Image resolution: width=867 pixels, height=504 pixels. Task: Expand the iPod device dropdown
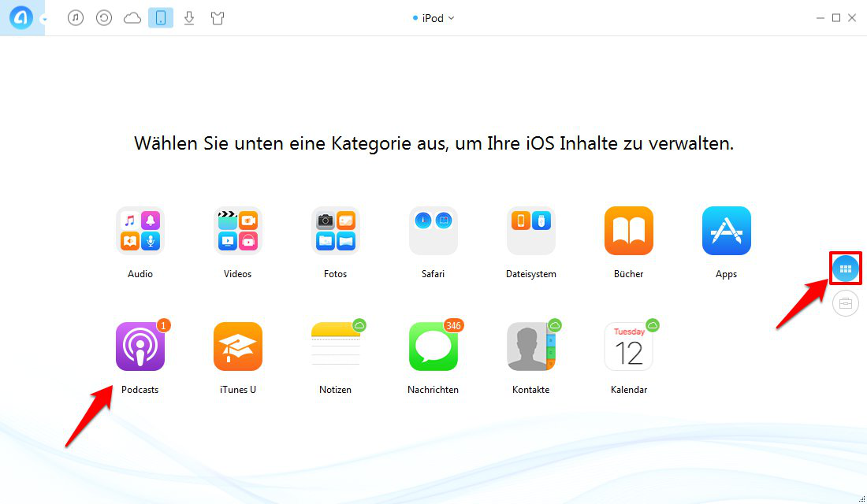coord(434,18)
